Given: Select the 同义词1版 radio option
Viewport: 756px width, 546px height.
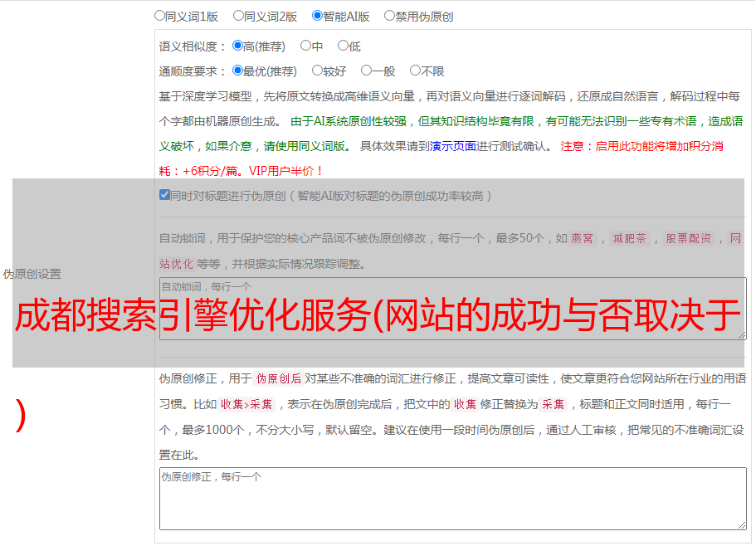Looking at the screenshot, I should pos(159,16).
